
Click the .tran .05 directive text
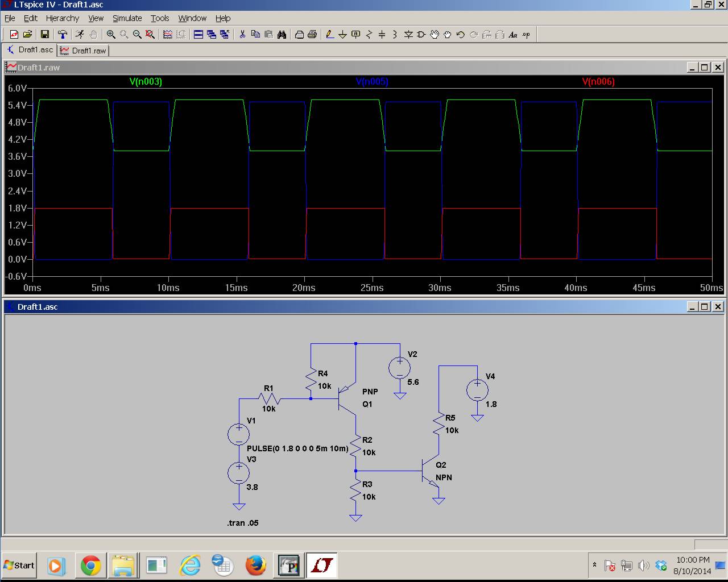243,523
